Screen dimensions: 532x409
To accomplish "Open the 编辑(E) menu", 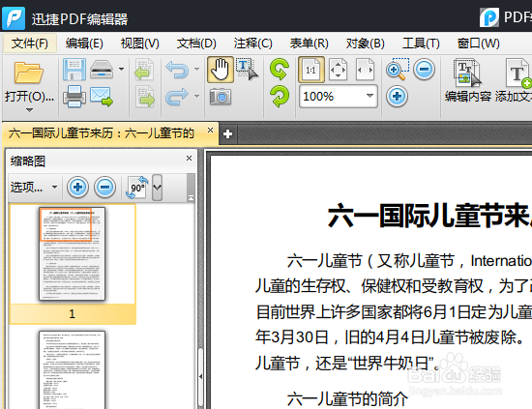I will pos(84,44).
